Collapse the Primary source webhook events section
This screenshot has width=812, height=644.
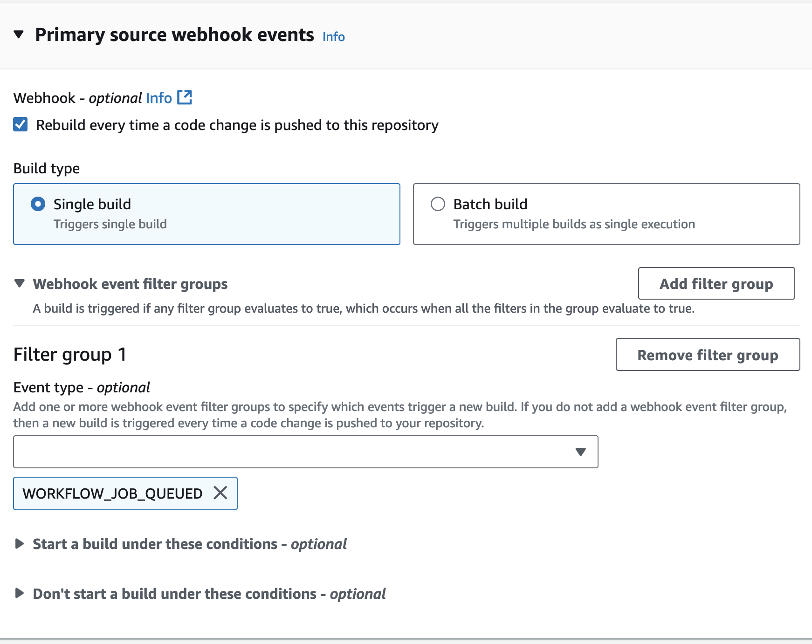click(x=19, y=34)
